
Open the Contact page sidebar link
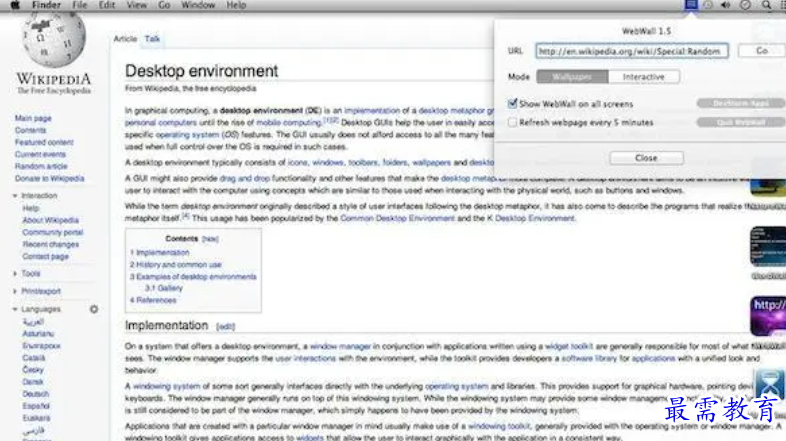pyautogui.click(x=46, y=256)
